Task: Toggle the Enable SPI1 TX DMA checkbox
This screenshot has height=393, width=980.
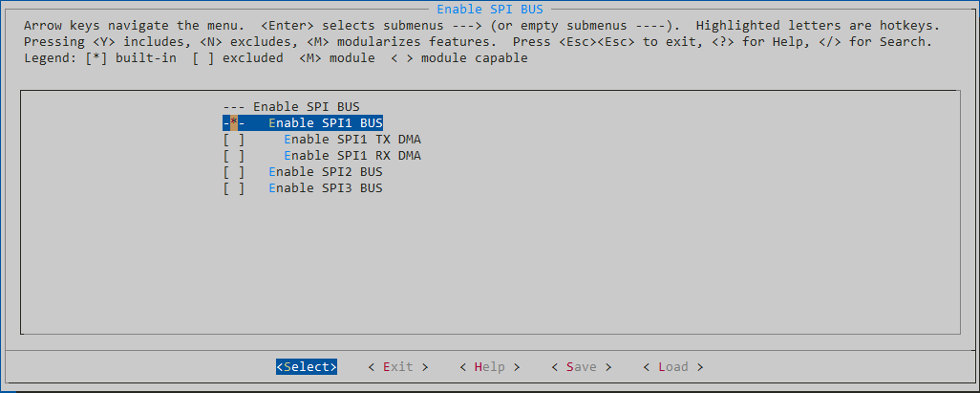Action: pos(234,139)
